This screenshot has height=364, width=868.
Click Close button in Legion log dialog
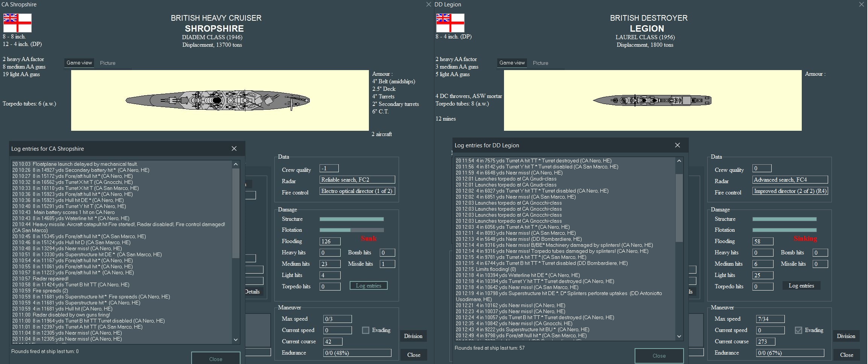[659, 356]
